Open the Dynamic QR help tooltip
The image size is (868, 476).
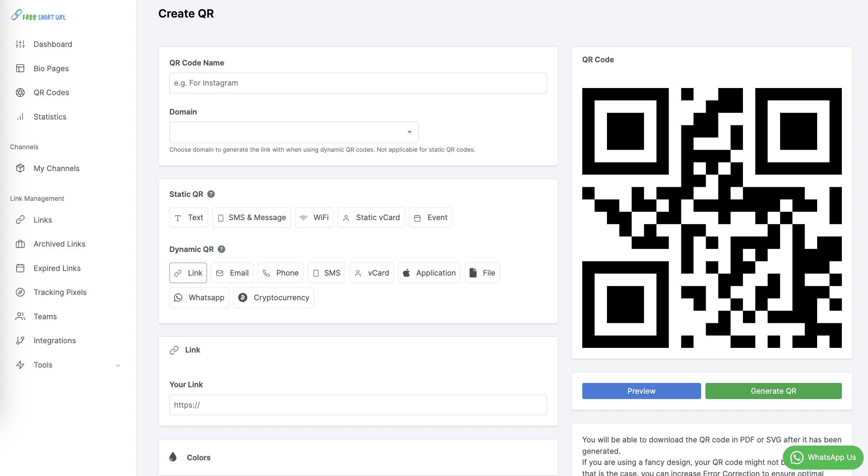click(x=221, y=249)
